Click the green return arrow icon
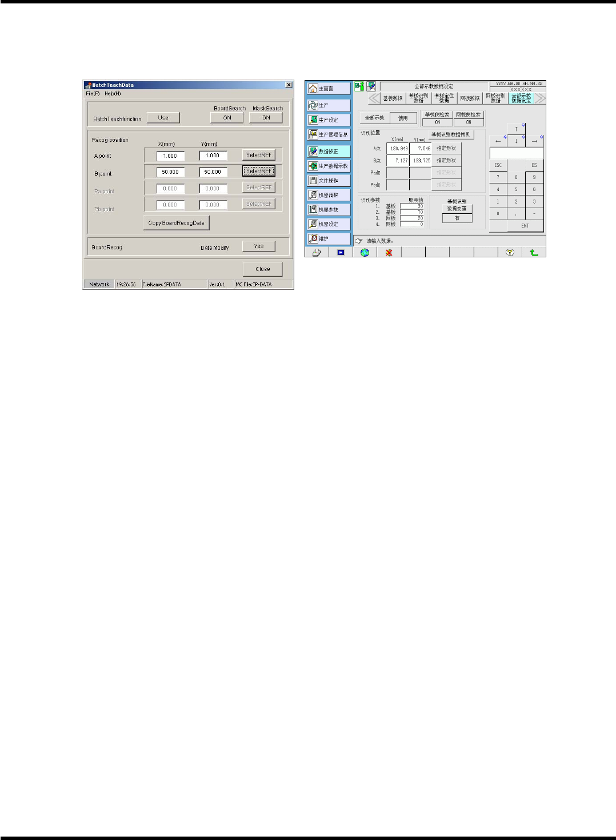This screenshot has width=616, height=840. click(534, 252)
